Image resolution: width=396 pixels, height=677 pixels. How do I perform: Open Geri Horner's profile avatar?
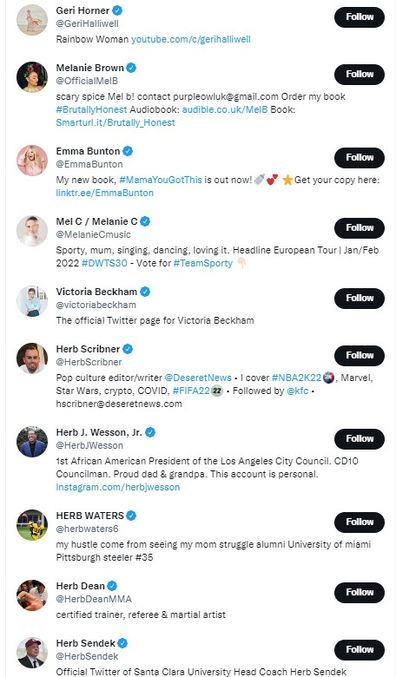[x=32, y=20]
